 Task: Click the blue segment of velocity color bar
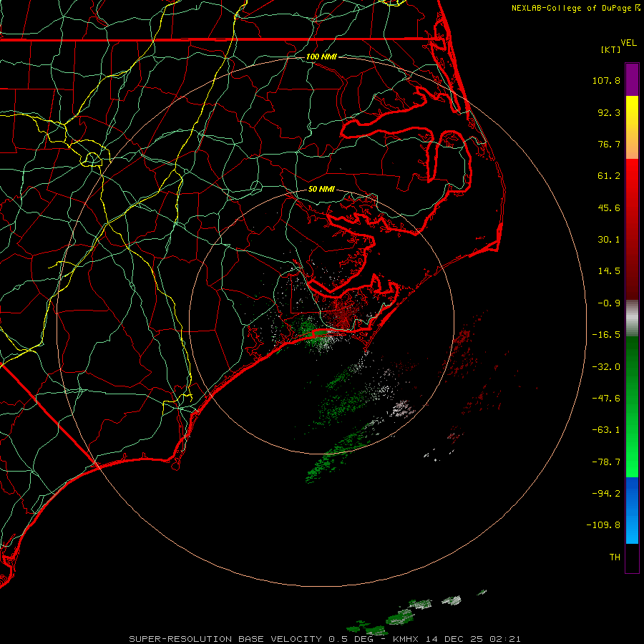point(632,510)
